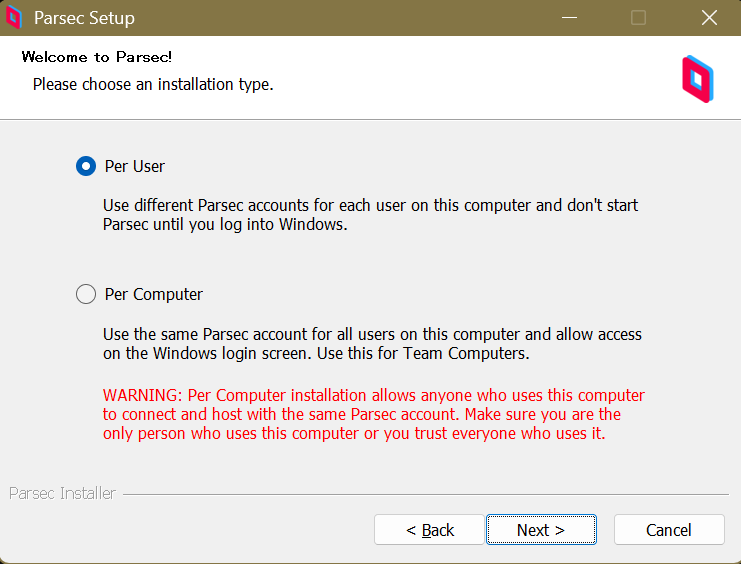
Task: Go back with the Back button
Action: click(x=430, y=530)
